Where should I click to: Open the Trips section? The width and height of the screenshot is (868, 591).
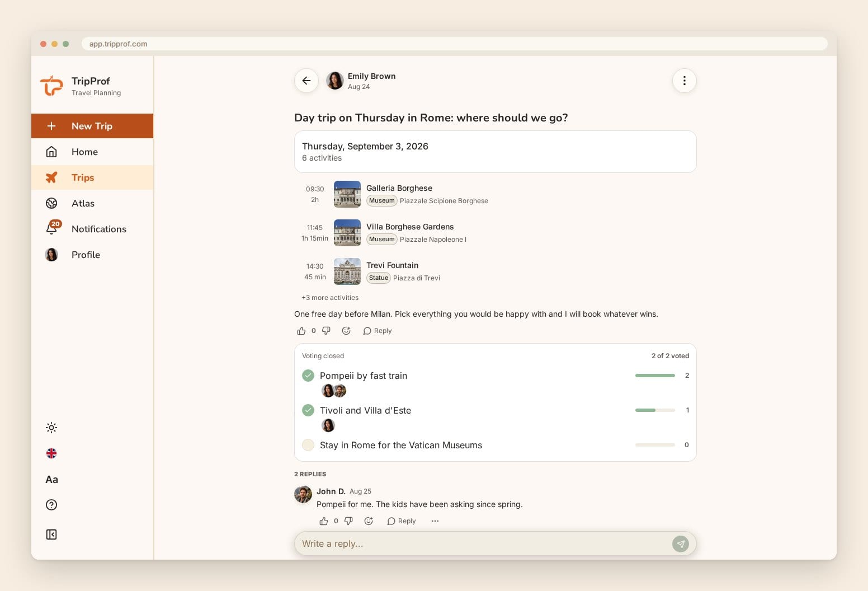(x=92, y=177)
